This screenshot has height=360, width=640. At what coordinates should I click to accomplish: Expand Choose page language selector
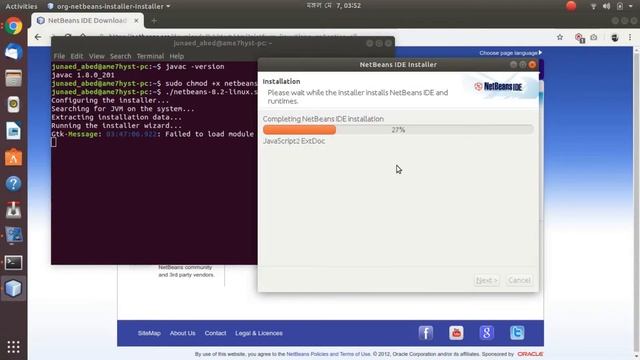tap(511, 53)
